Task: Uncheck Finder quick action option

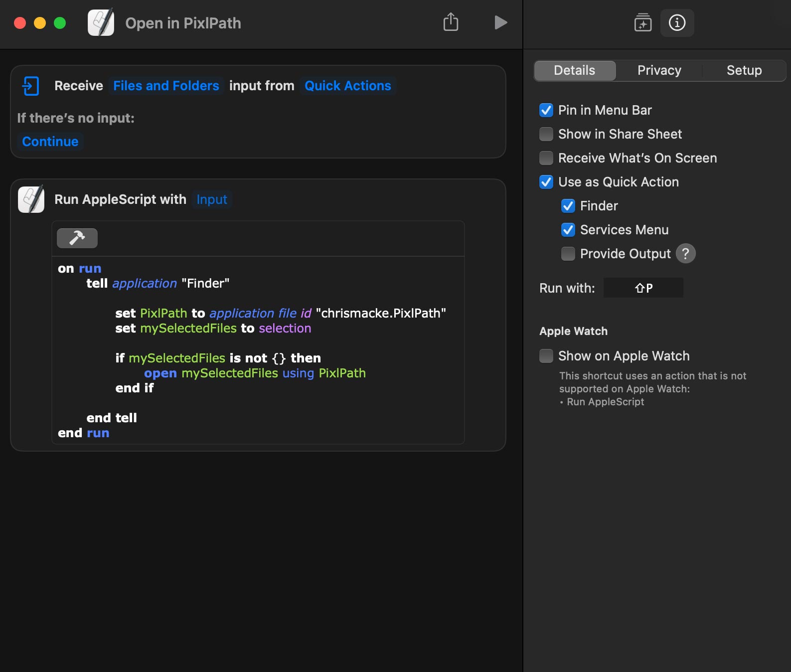Action: (x=568, y=206)
